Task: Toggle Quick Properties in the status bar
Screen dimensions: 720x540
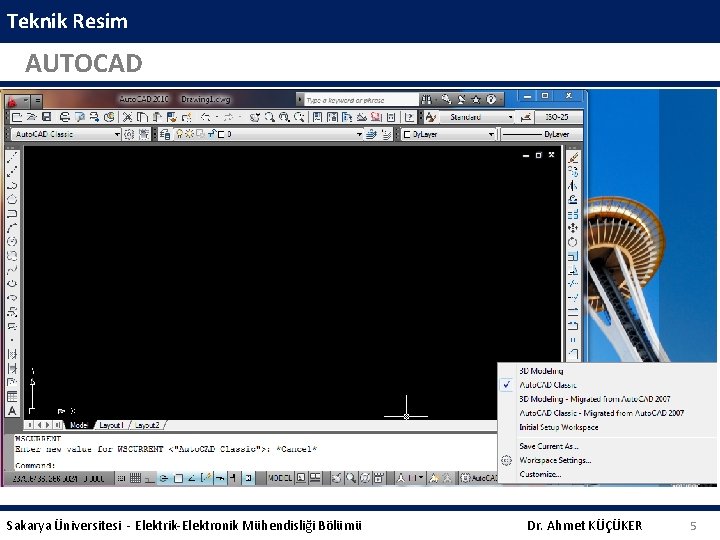Action: click(248, 478)
